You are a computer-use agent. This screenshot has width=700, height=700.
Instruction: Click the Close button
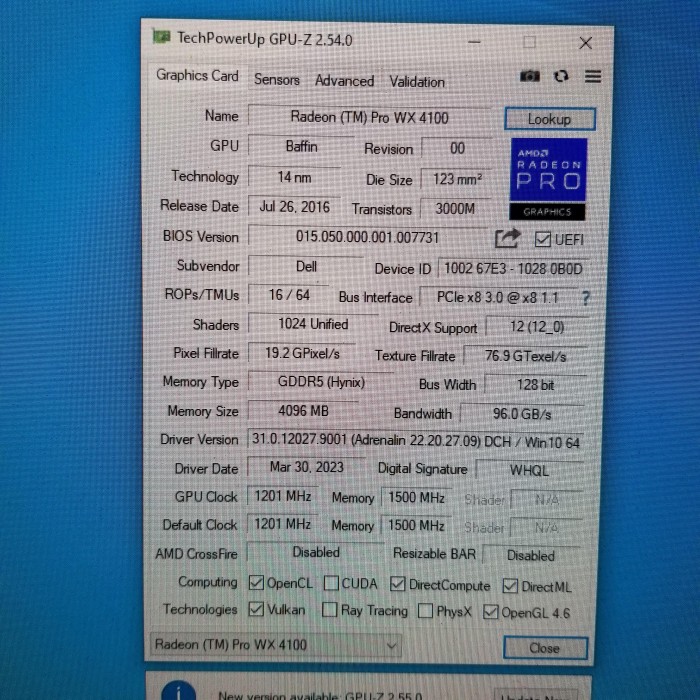coord(545,648)
